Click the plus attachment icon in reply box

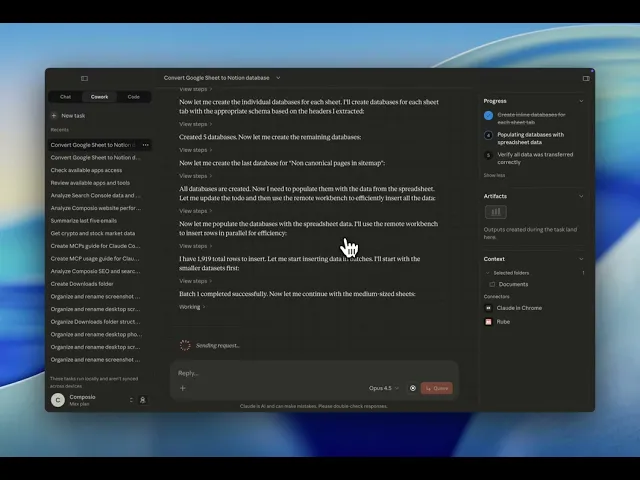click(x=183, y=388)
